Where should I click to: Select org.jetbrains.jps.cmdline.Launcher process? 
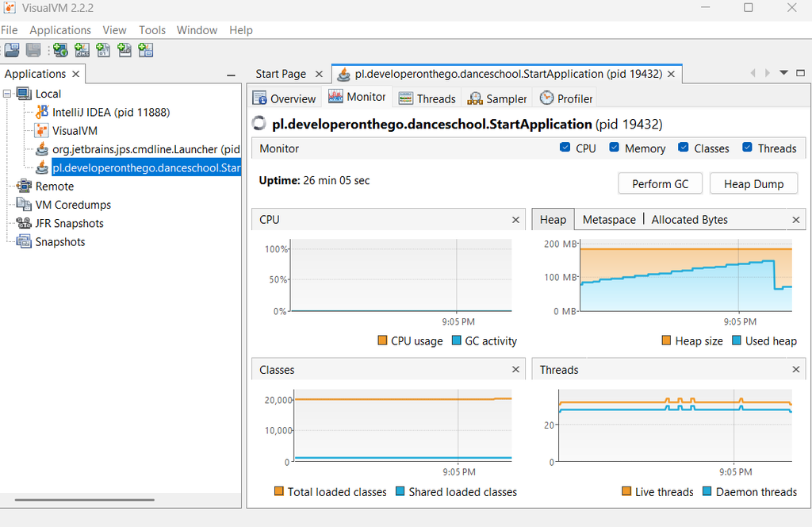[146, 149]
